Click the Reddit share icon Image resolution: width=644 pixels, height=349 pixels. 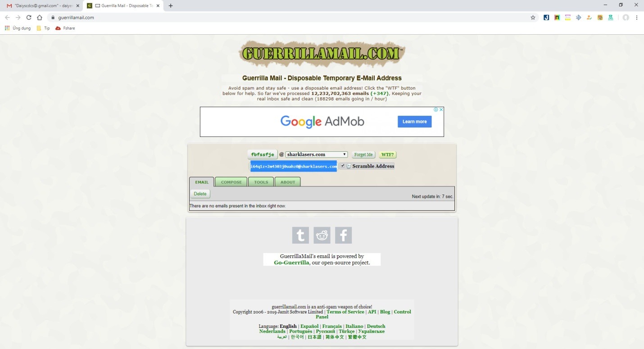click(322, 235)
